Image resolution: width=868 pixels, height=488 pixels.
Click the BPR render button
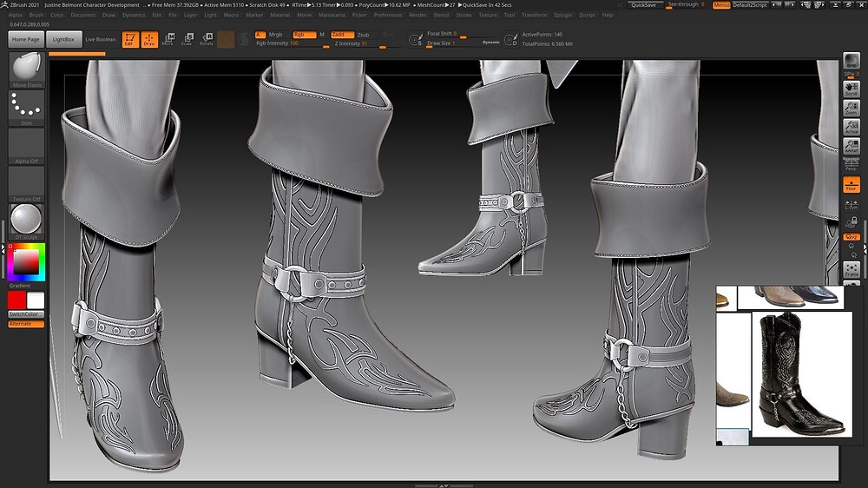click(x=852, y=61)
